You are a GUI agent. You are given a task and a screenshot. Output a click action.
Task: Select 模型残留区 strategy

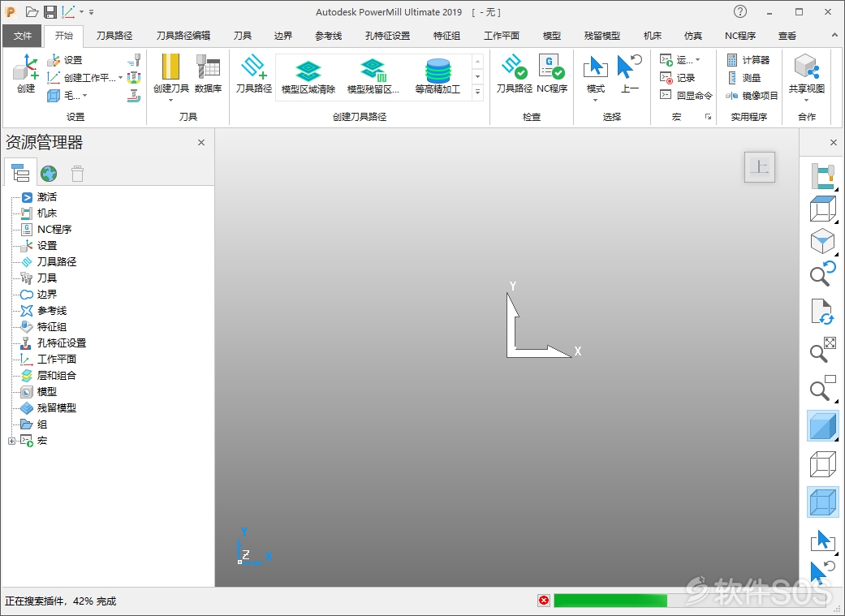coord(373,76)
